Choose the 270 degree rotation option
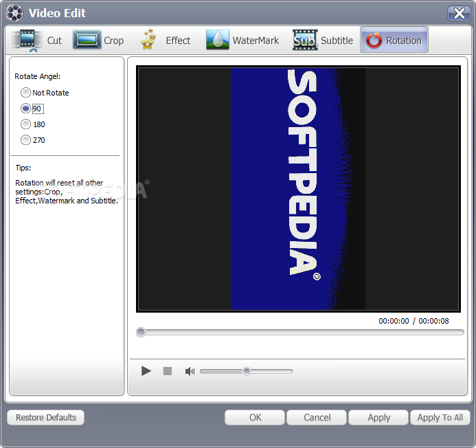 [x=33, y=140]
